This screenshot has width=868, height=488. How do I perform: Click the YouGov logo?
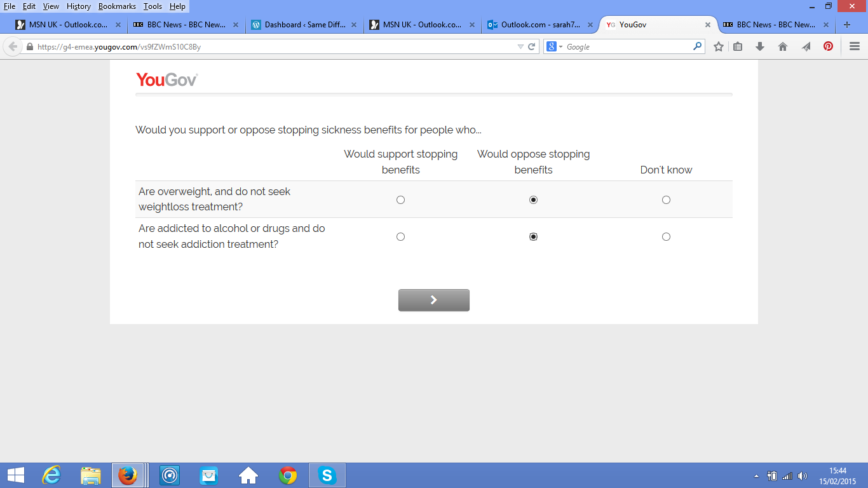(x=166, y=79)
